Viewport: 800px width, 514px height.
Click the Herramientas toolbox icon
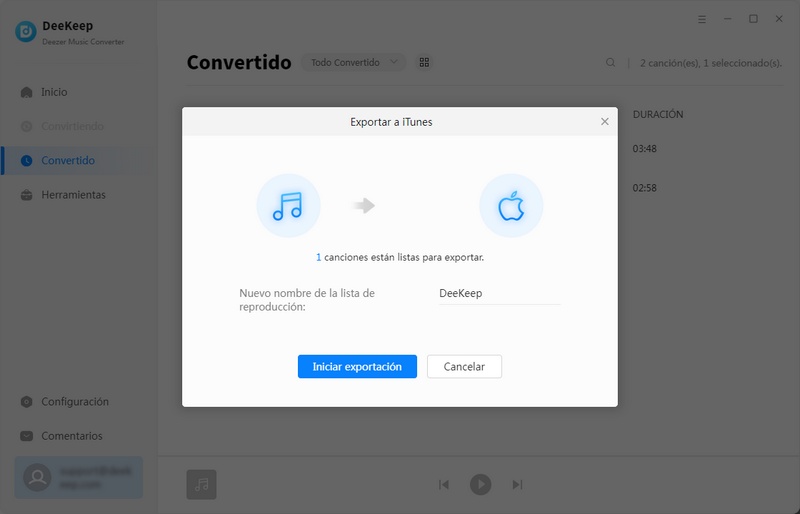point(27,194)
